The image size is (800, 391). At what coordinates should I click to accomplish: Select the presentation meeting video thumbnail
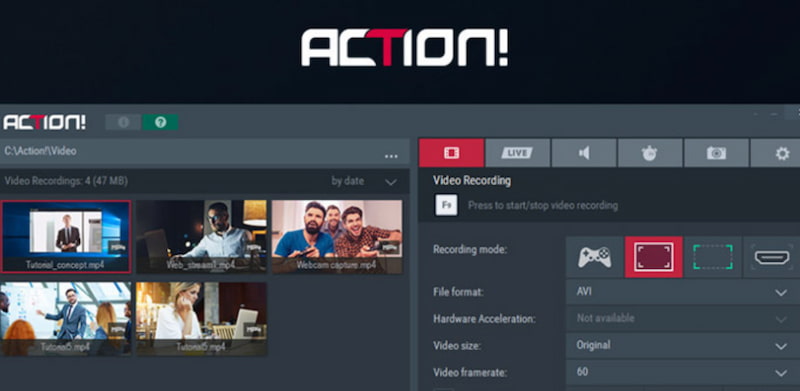click(x=66, y=319)
